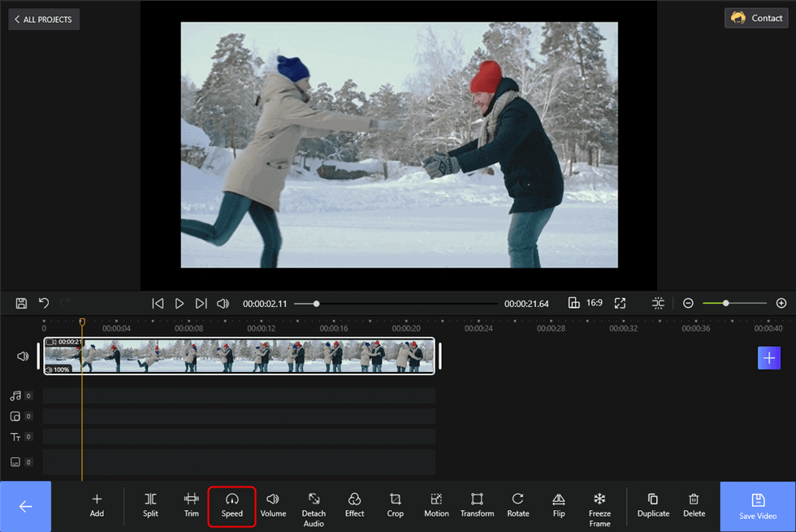Viewport: 796px width, 532px height.
Task: Click the 00:00:12 ruler mark
Action: coord(261,328)
